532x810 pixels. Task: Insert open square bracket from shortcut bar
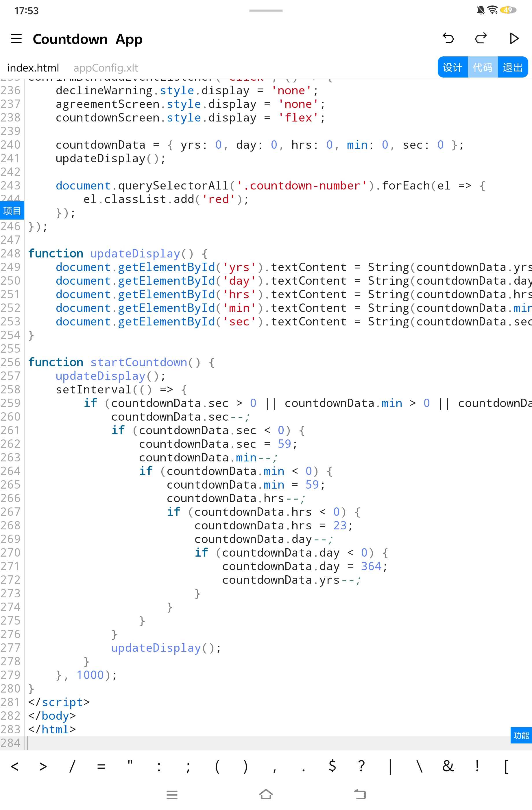point(506,766)
